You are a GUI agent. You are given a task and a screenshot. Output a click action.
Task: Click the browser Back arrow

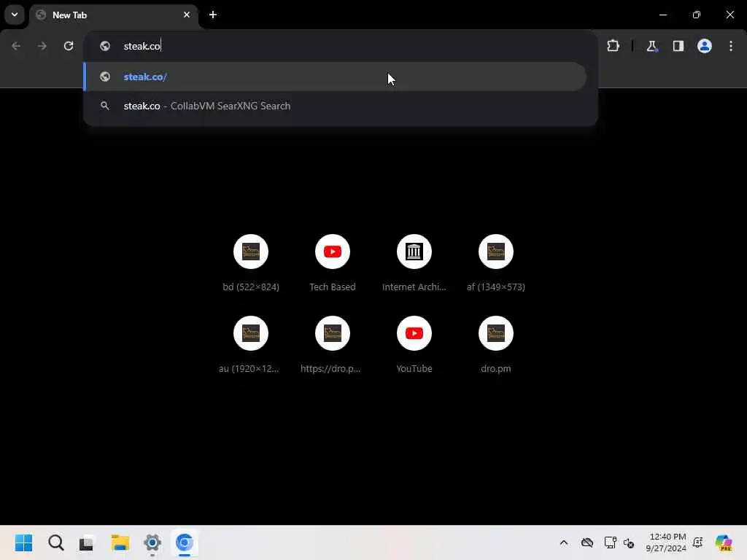(16, 46)
